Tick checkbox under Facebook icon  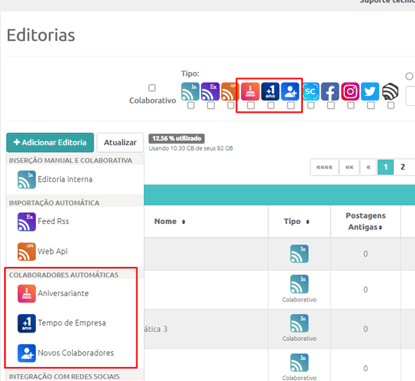tap(331, 105)
